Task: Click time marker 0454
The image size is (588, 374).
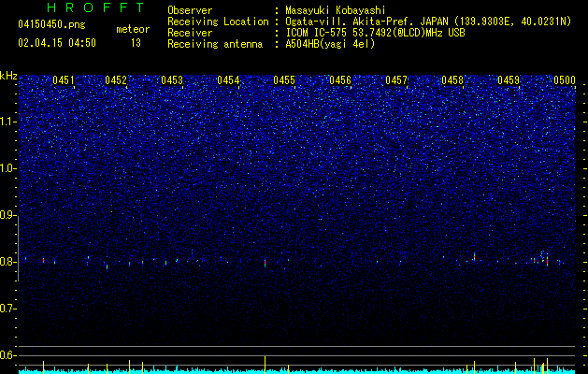Action: point(228,80)
